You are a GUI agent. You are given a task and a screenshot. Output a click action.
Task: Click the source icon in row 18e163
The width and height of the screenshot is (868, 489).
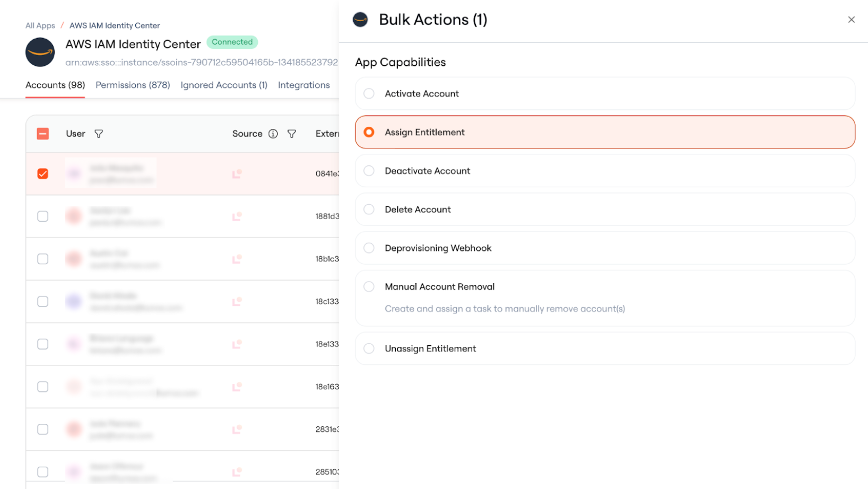tap(237, 387)
